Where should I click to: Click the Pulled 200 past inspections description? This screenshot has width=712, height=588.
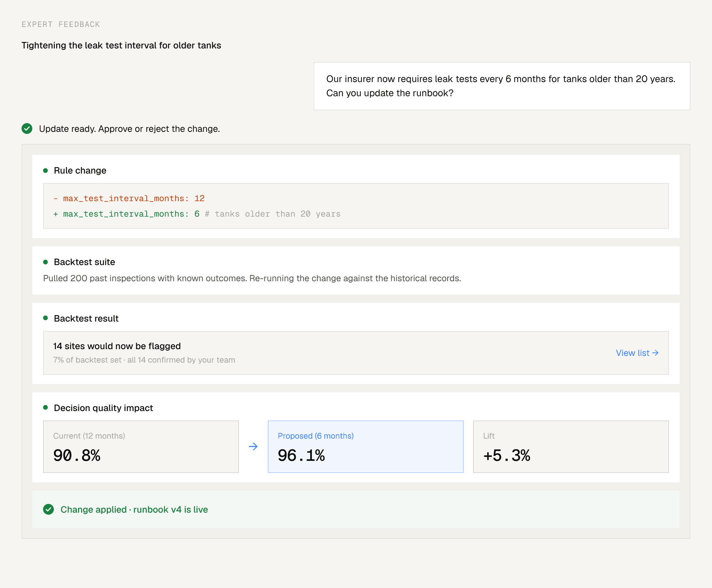pos(252,279)
